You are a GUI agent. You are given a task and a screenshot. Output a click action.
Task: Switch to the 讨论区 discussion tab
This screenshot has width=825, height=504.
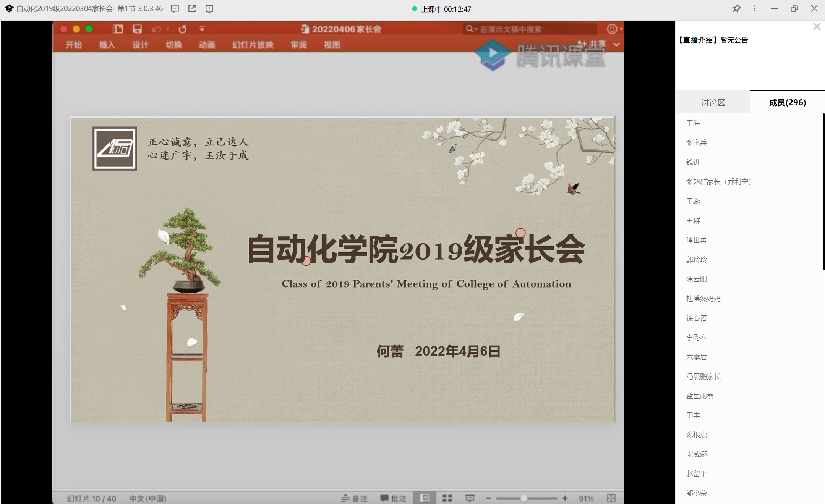coord(713,102)
